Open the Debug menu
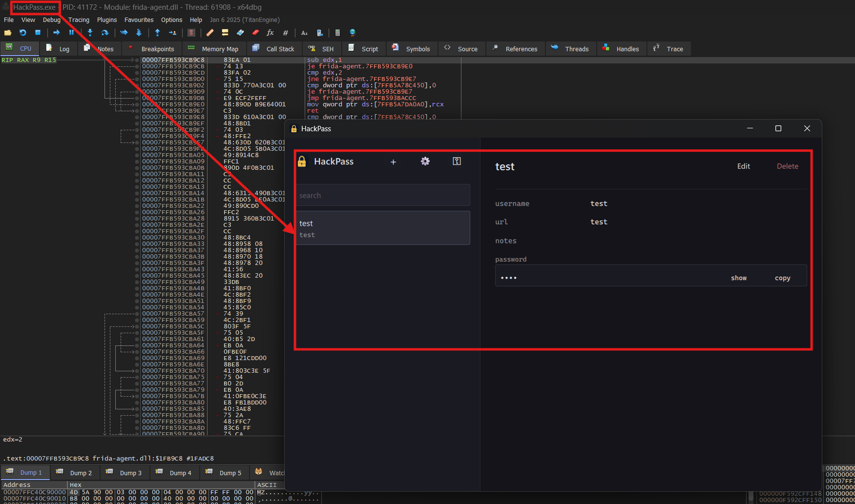The height and width of the screenshot is (504, 855). pos(51,20)
